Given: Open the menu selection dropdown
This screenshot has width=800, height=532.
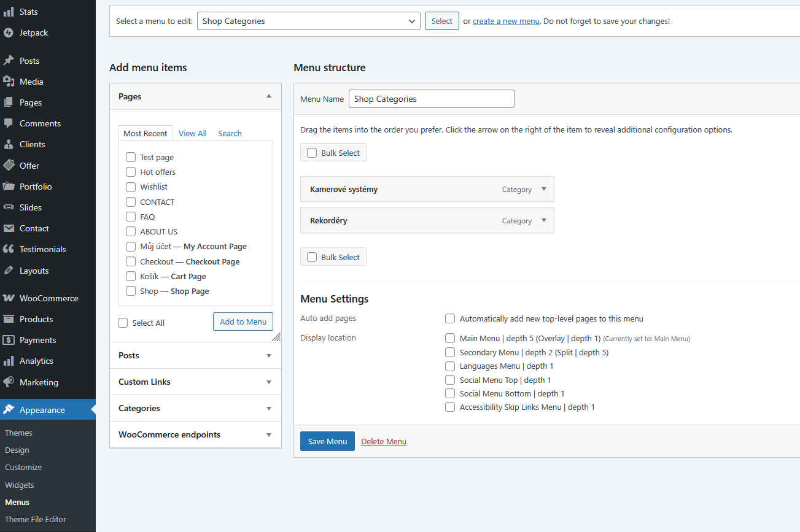Looking at the screenshot, I should tap(308, 21).
